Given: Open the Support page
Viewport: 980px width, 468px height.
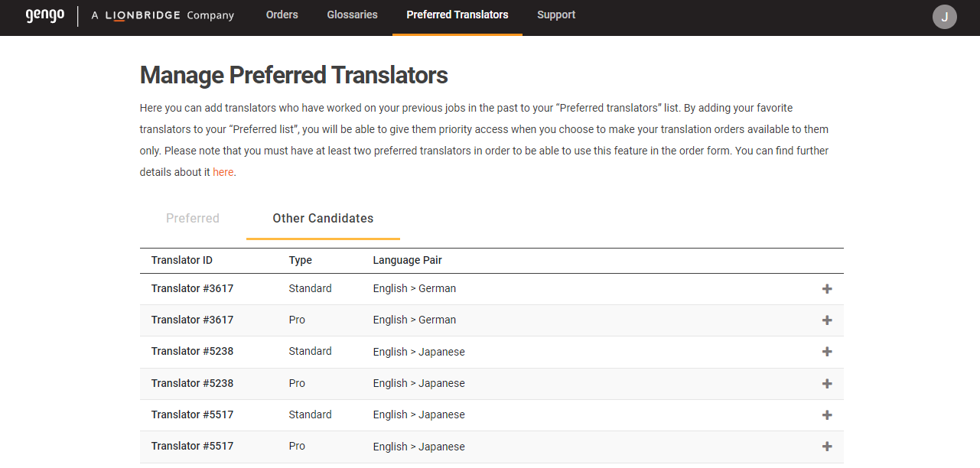Looking at the screenshot, I should pyautogui.click(x=556, y=15).
